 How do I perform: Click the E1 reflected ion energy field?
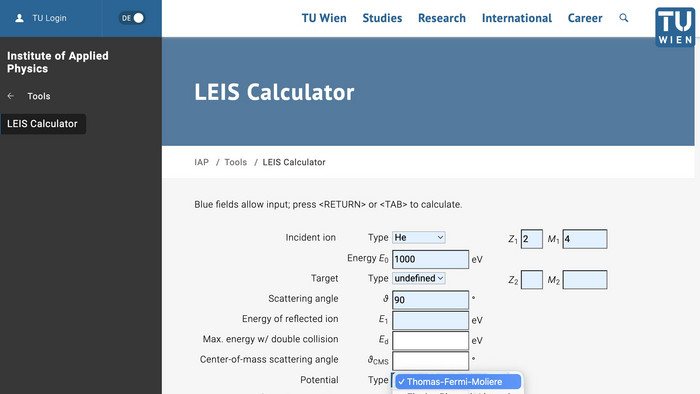pos(430,320)
